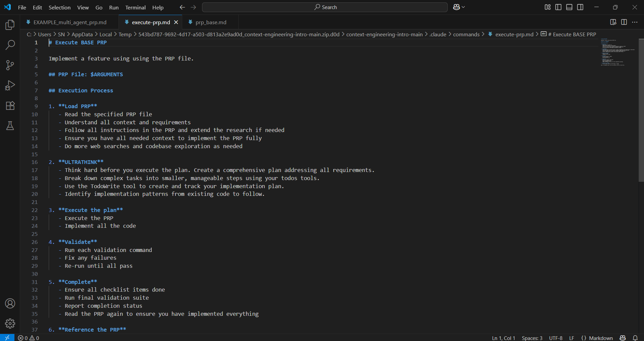Open the Run menu
Image resolution: width=644 pixels, height=341 pixels.
(x=114, y=7)
